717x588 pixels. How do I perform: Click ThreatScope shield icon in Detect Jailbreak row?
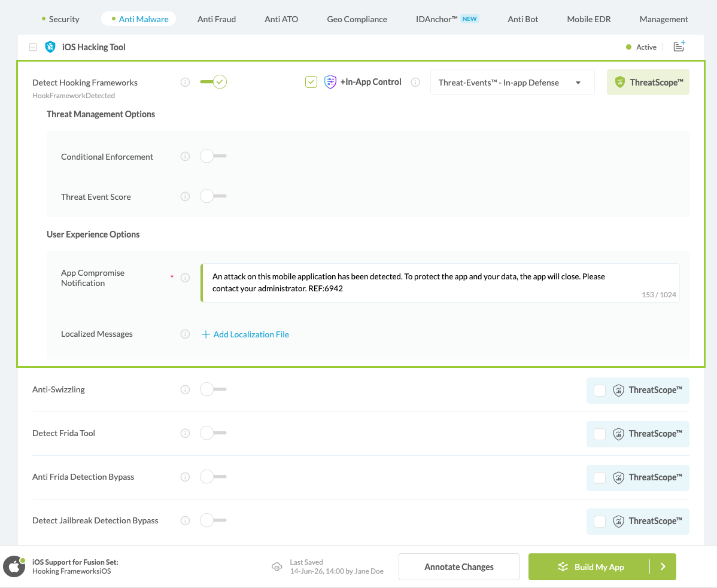pyautogui.click(x=618, y=521)
